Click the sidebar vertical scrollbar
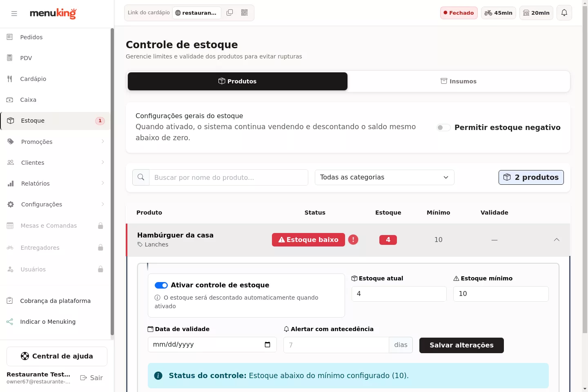 (112, 182)
